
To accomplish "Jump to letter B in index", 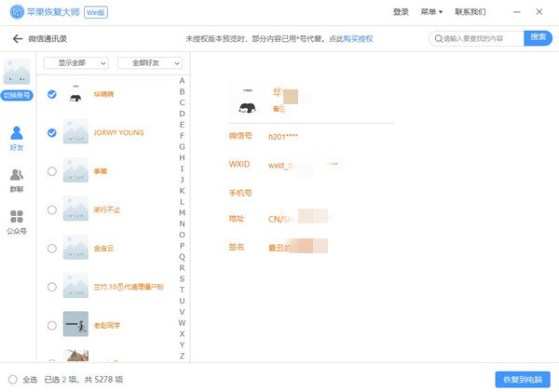I will pyautogui.click(x=182, y=91).
